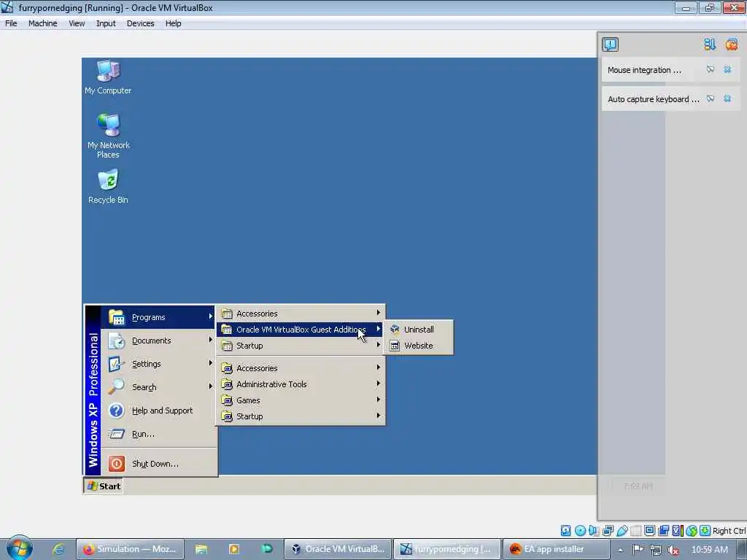
Task: Choose Uninstall for Guest Additions
Action: [418, 330]
